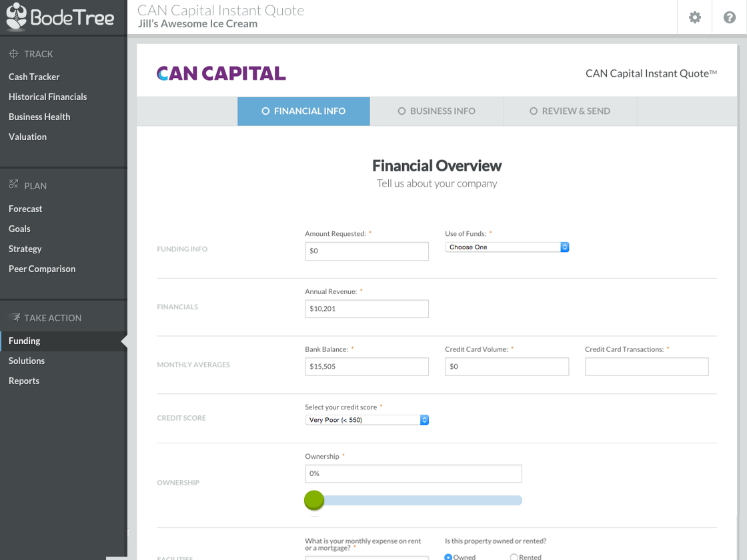
Task: Open Peer Comparison
Action: pos(42,269)
